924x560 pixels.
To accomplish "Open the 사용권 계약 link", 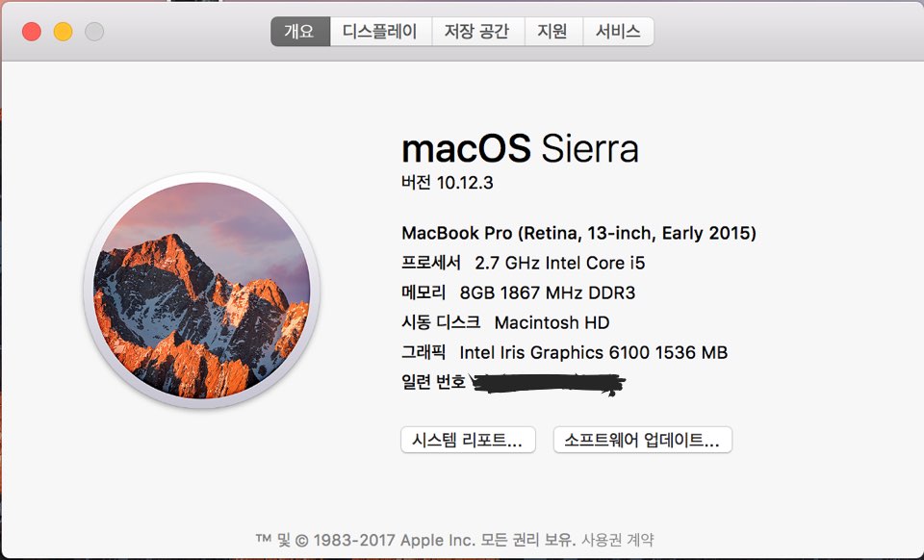I will tap(618, 540).
